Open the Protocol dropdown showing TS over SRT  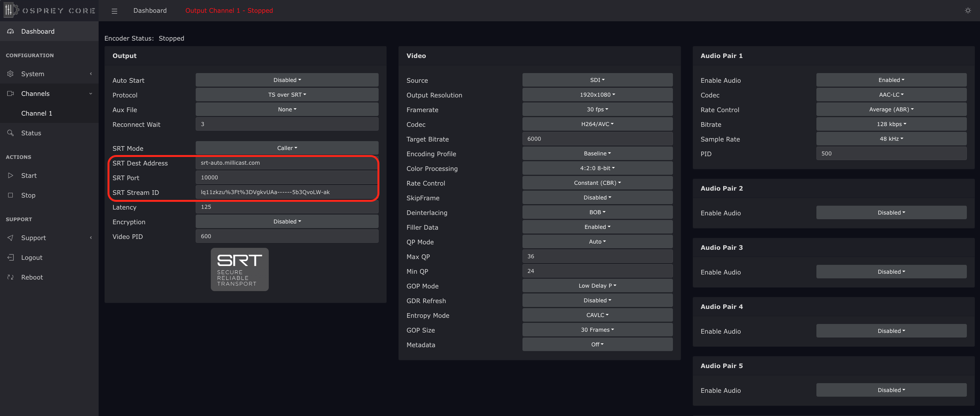tap(287, 95)
